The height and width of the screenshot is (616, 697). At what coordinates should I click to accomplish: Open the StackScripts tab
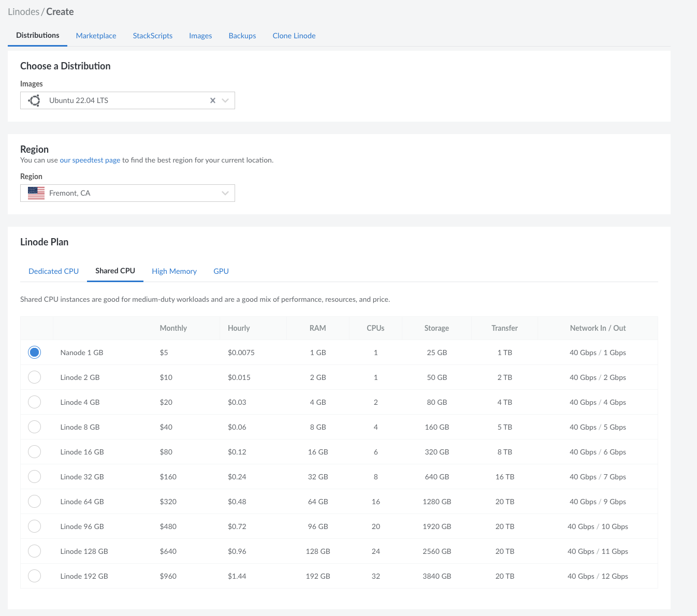152,36
